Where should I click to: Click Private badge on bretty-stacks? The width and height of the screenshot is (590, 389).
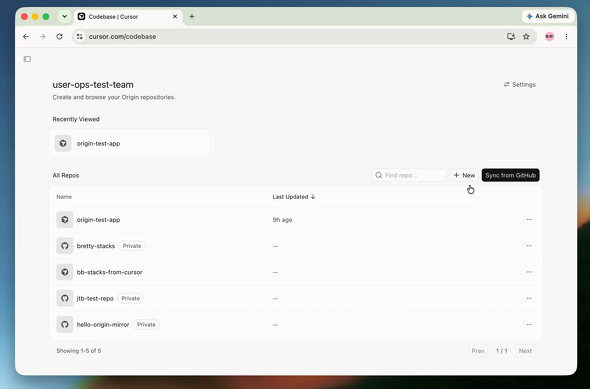click(132, 246)
